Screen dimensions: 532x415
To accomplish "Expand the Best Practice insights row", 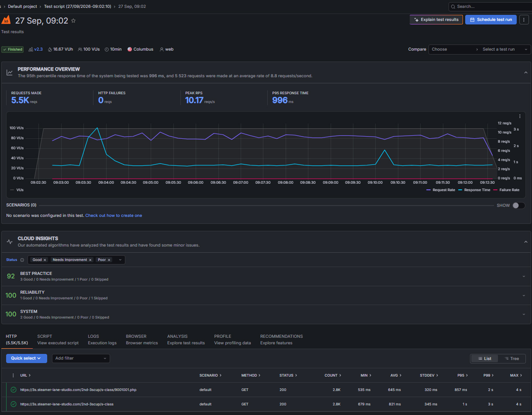I will coord(266,276).
